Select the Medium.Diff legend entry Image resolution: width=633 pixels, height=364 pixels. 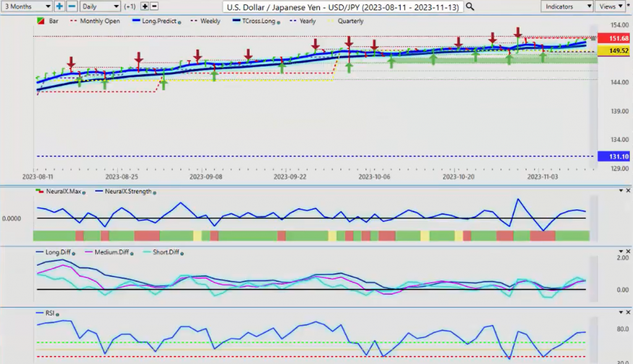pyautogui.click(x=111, y=252)
